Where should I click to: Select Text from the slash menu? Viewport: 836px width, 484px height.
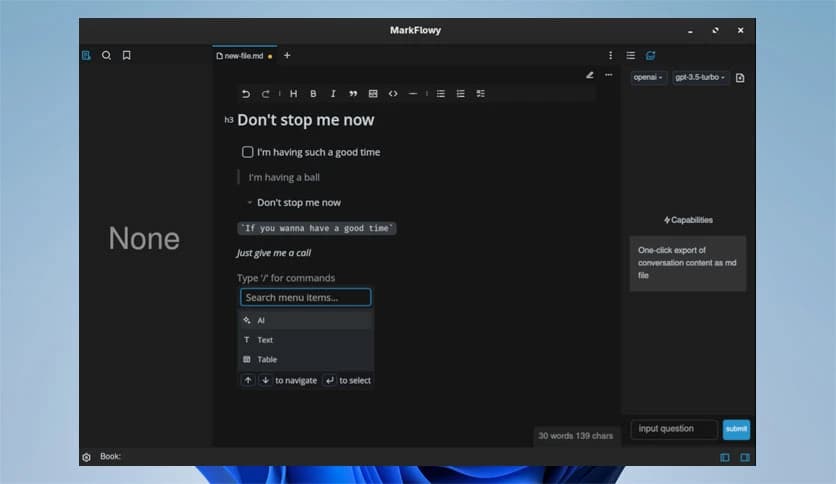click(306, 340)
